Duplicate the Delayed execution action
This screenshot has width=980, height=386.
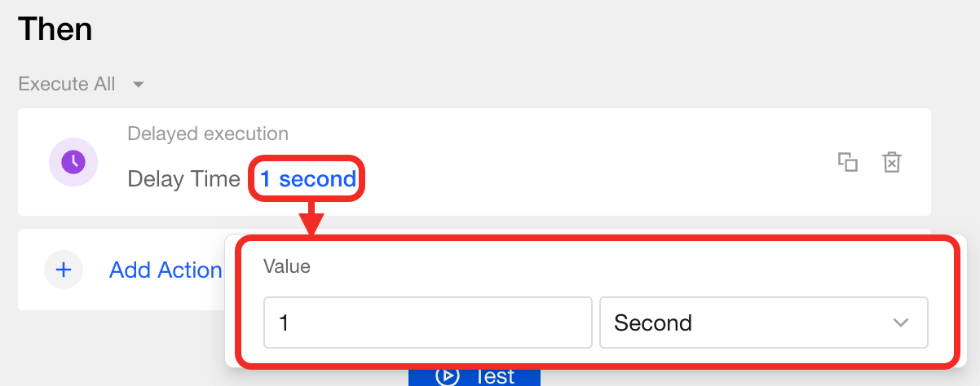click(848, 162)
